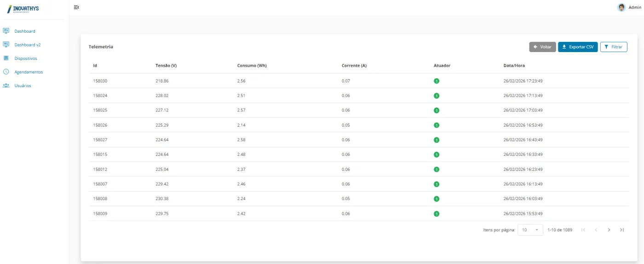Open the Dispositivos menu item
This screenshot has height=264, width=644.
point(26,59)
